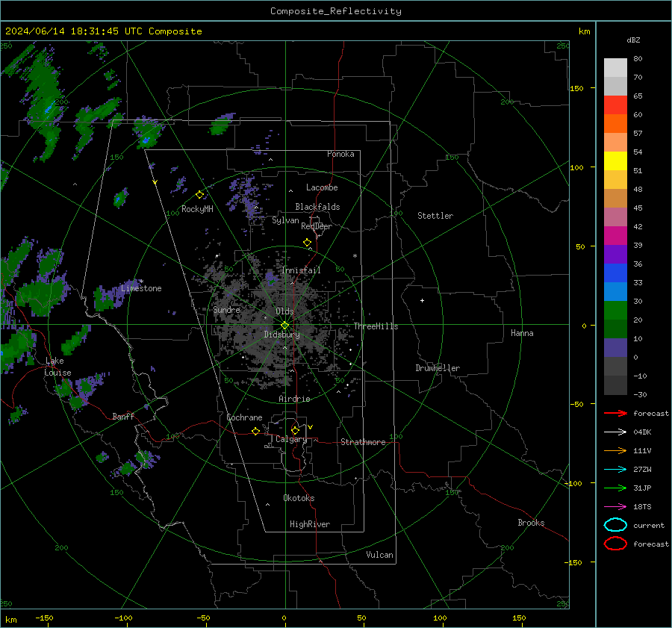Viewport: 672px width, 628px height.
Task: Click the Drumheller city label
Action: [438, 368]
